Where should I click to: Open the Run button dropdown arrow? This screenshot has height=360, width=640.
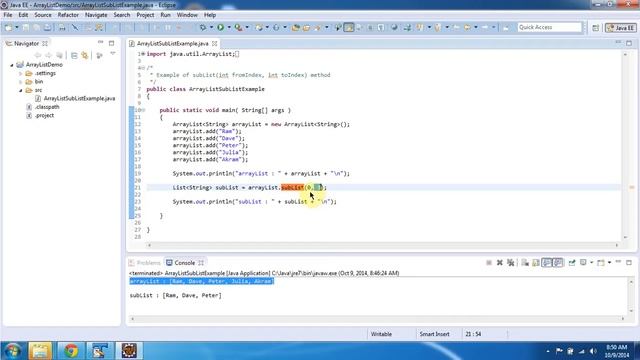point(229,27)
